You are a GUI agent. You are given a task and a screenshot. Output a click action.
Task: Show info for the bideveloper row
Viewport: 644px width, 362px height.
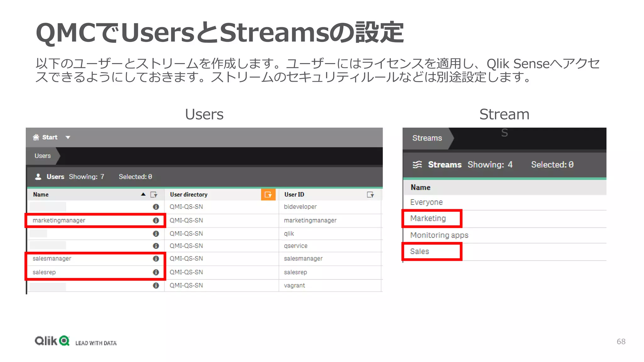(156, 207)
